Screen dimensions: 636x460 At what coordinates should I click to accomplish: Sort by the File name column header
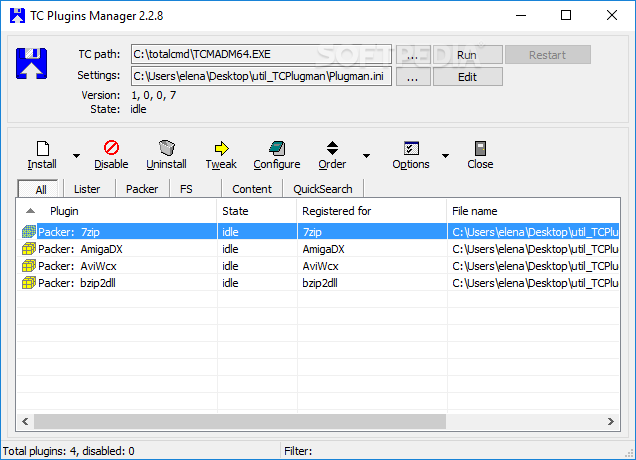tap(533, 211)
